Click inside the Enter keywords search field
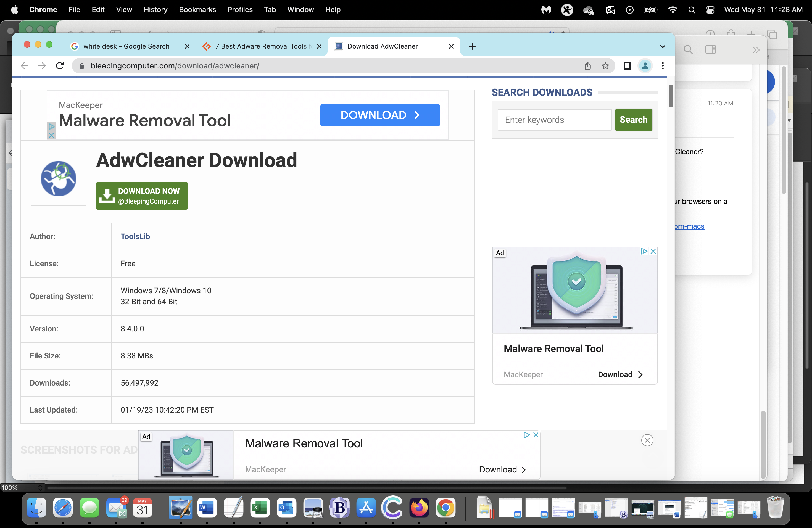This screenshot has height=528, width=812. [x=554, y=120]
